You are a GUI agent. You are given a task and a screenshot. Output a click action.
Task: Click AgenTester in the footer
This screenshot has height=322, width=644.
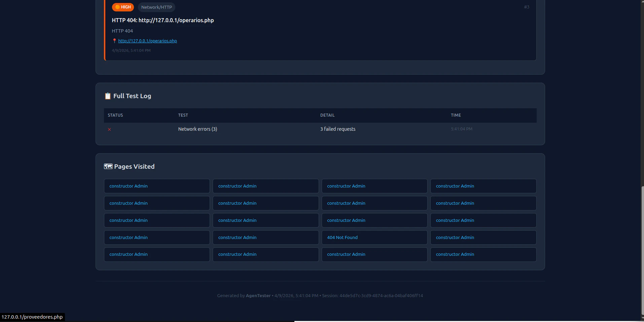click(258, 296)
